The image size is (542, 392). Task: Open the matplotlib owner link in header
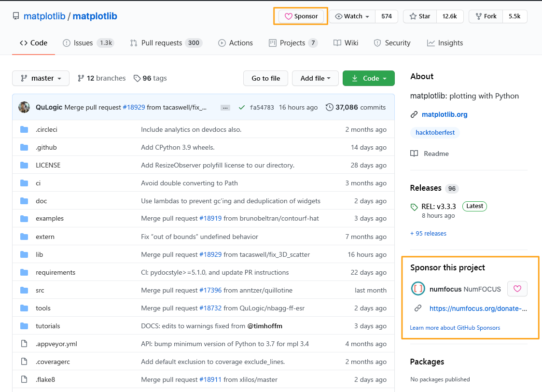pyautogui.click(x=44, y=16)
